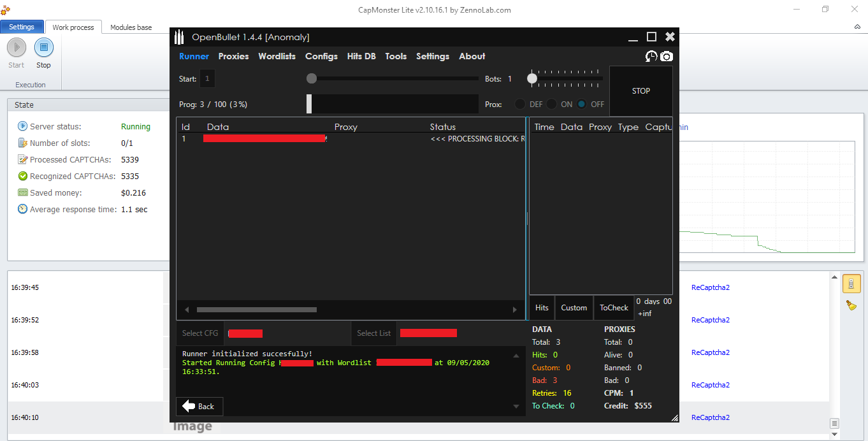Adjust the Bots slider handle
This screenshot has width=868, height=441.
532,79
